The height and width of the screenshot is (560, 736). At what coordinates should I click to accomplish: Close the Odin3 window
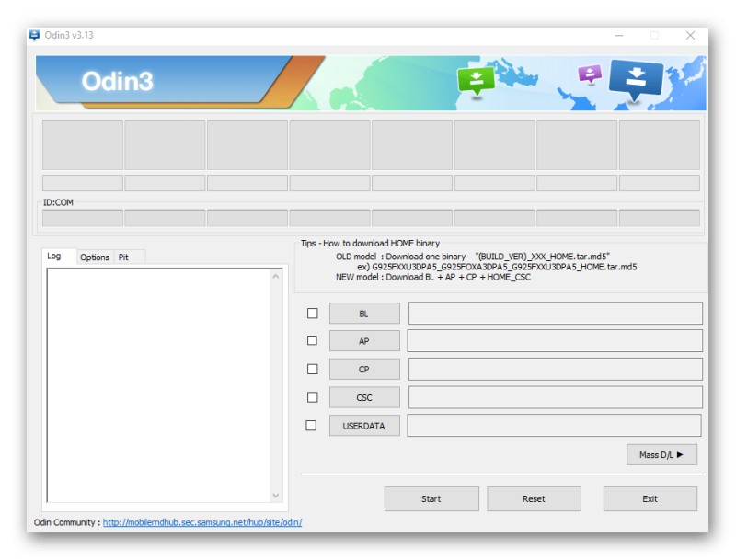tap(691, 36)
